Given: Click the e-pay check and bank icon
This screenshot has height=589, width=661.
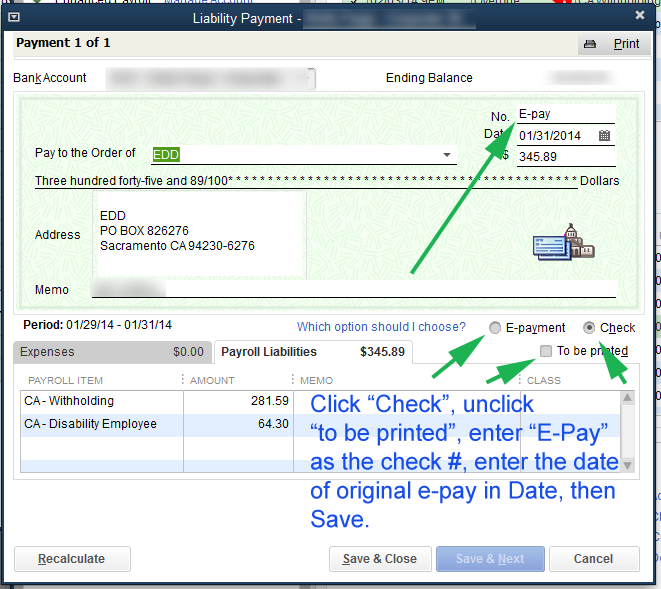Looking at the screenshot, I should [x=564, y=242].
